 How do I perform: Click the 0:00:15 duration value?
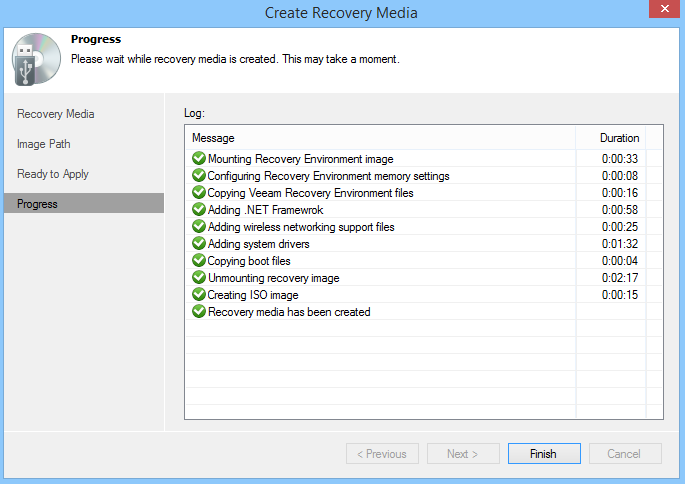pos(619,295)
